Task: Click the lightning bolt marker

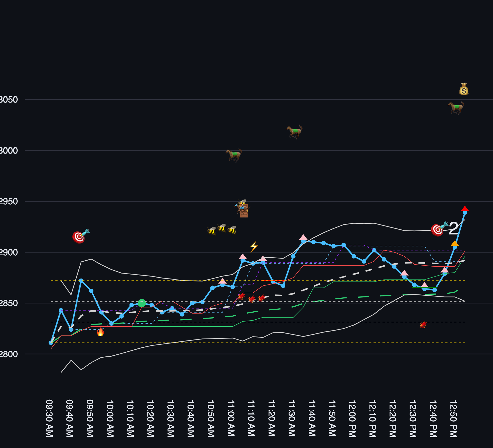Action: (x=254, y=246)
